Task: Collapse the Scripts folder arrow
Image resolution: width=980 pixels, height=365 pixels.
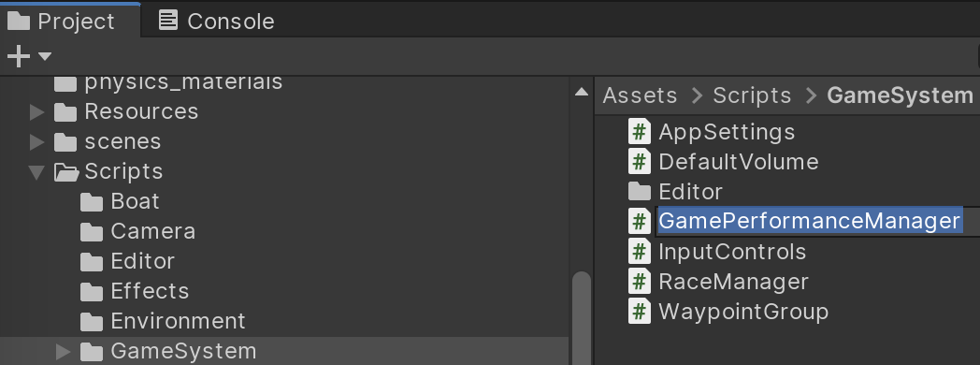Action: (37, 172)
